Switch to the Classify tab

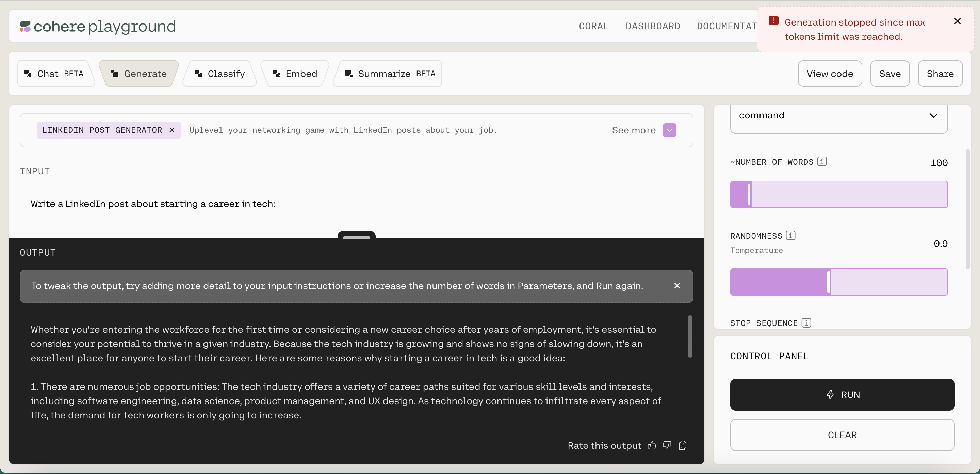point(220,74)
